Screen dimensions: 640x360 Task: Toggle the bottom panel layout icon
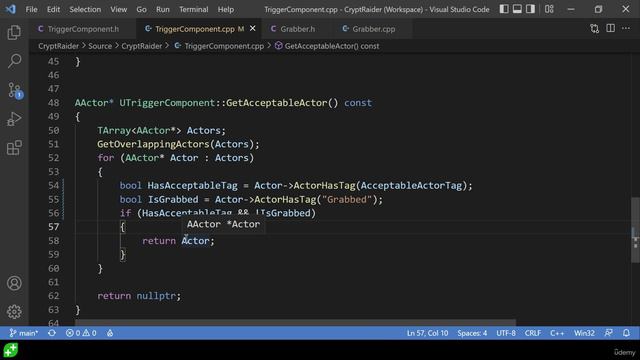click(x=517, y=9)
